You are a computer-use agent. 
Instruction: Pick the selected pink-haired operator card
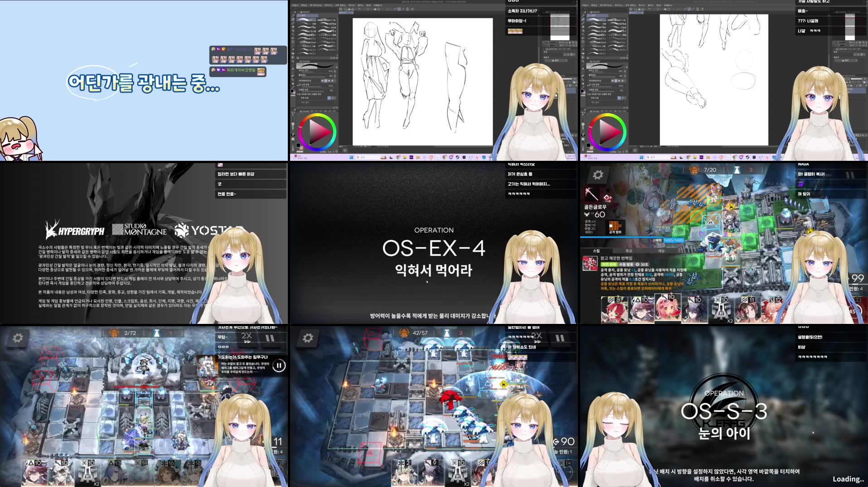point(668,308)
